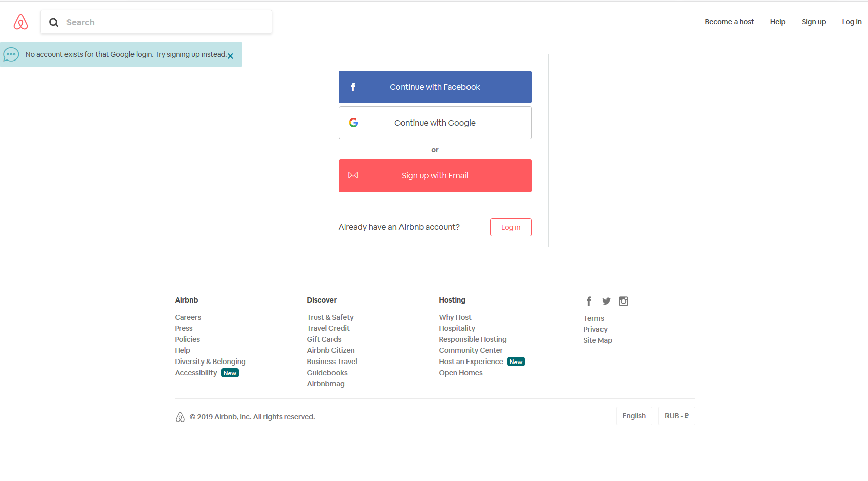Open Airbnb's Facebook page from footer icon
This screenshot has width=868, height=481.
tap(589, 301)
